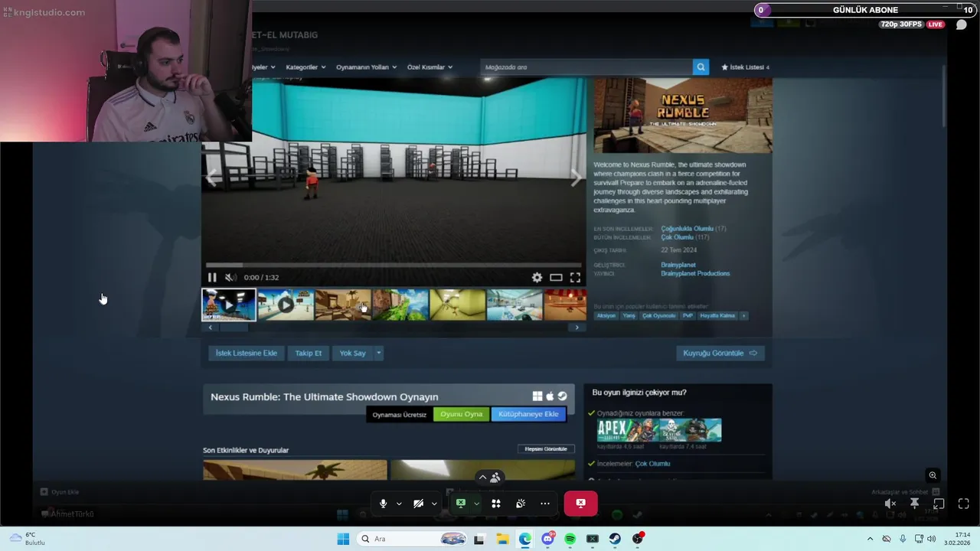The image size is (980, 551).
Task: Go to next media with right arrow
Action: coord(576,178)
